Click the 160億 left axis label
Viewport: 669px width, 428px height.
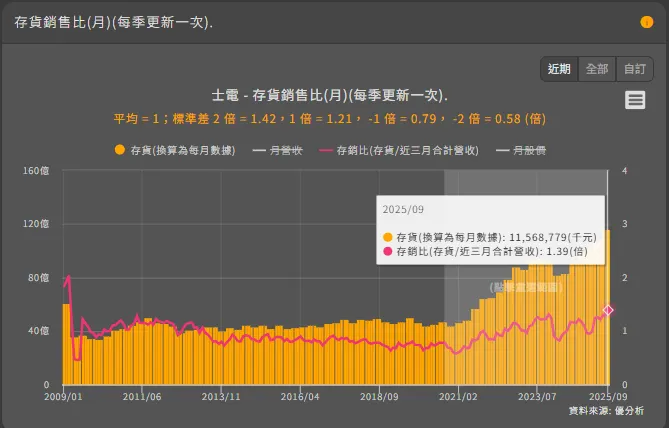36,171
